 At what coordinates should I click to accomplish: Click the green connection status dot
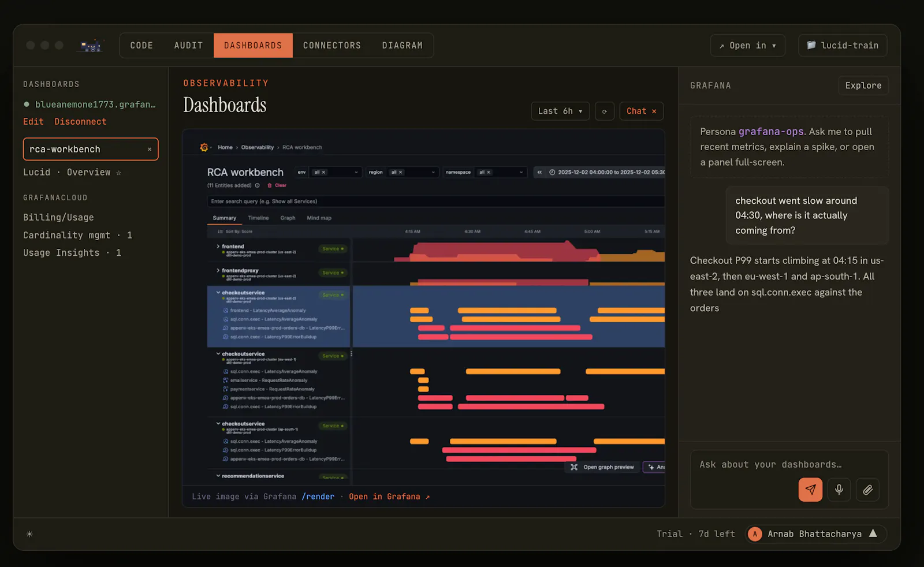pos(27,105)
